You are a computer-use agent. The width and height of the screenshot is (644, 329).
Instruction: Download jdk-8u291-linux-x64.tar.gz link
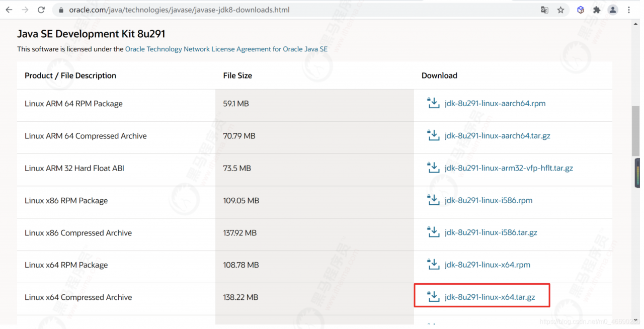click(490, 297)
